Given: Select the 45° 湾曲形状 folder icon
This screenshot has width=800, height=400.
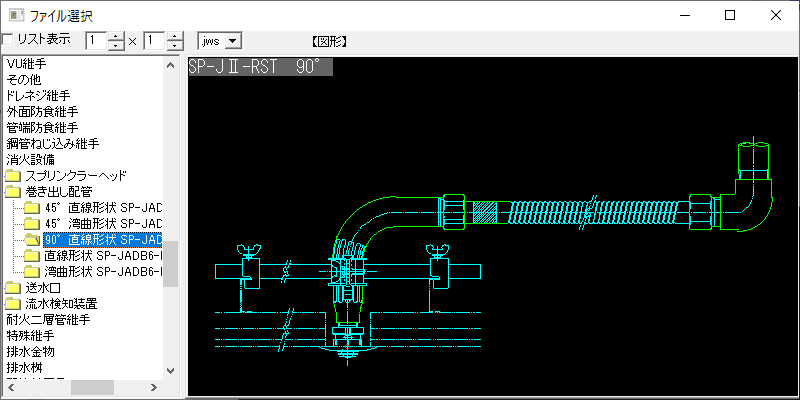Looking at the screenshot, I should 32,223.
